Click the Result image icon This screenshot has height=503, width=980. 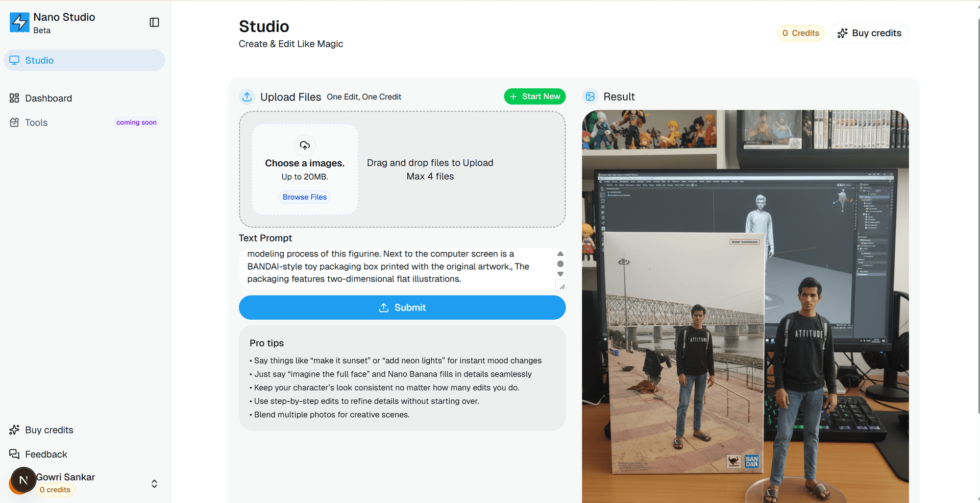pyautogui.click(x=591, y=97)
